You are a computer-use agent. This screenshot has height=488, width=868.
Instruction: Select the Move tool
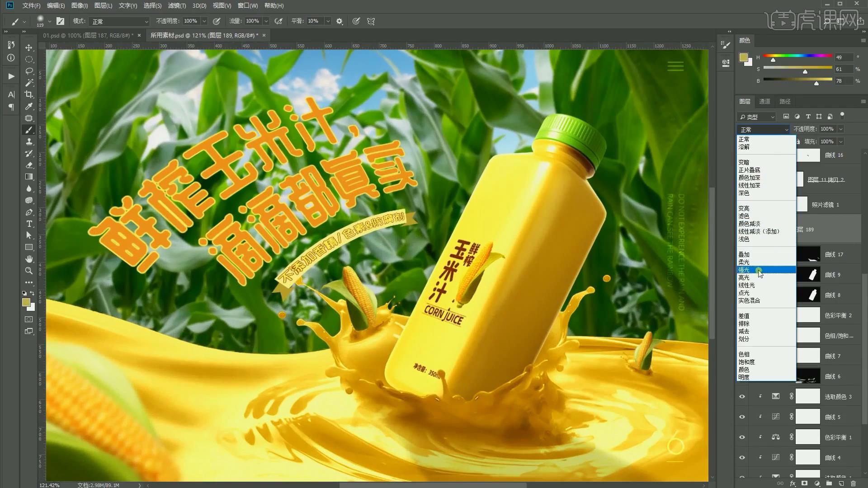[x=29, y=47]
